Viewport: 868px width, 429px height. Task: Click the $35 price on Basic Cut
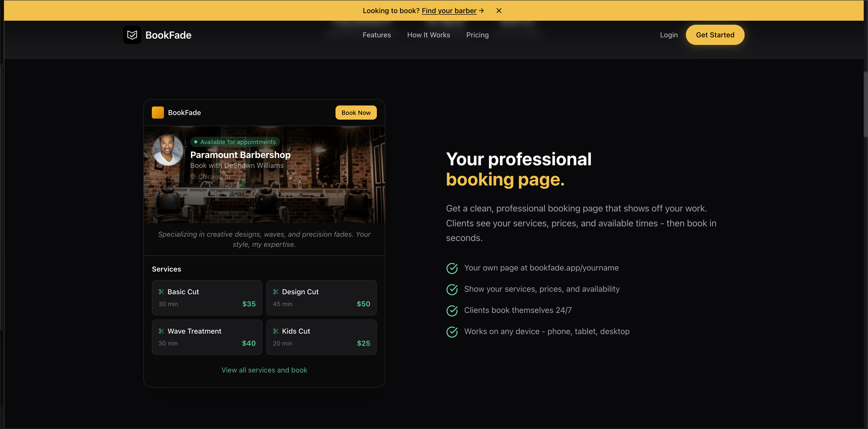click(249, 304)
